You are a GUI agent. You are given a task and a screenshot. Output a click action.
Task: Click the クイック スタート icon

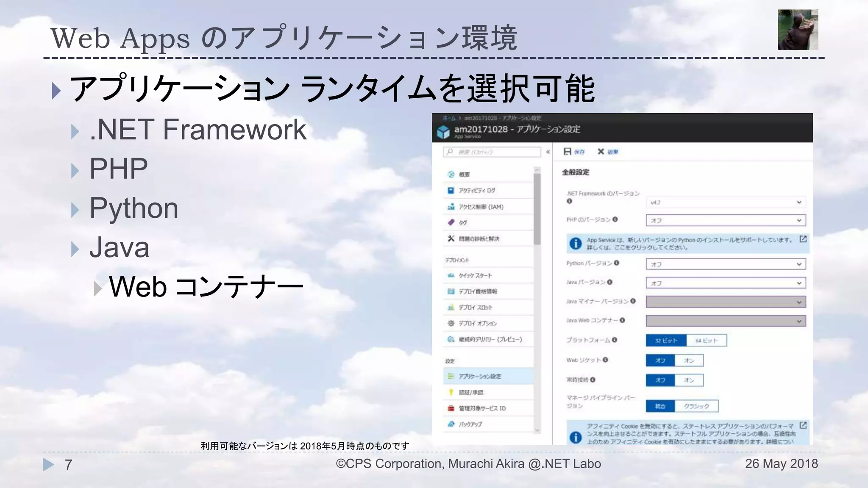pyautogui.click(x=451, y=275)
